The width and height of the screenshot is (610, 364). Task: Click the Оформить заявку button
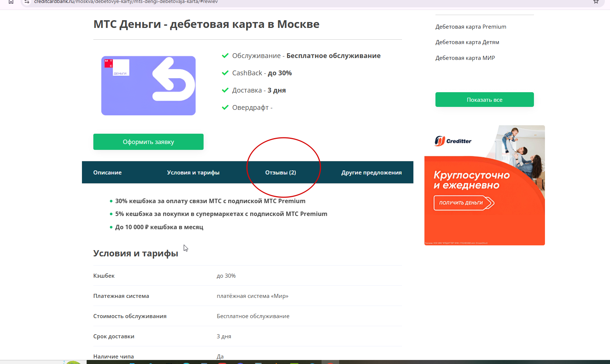click(x=148, y=142)
